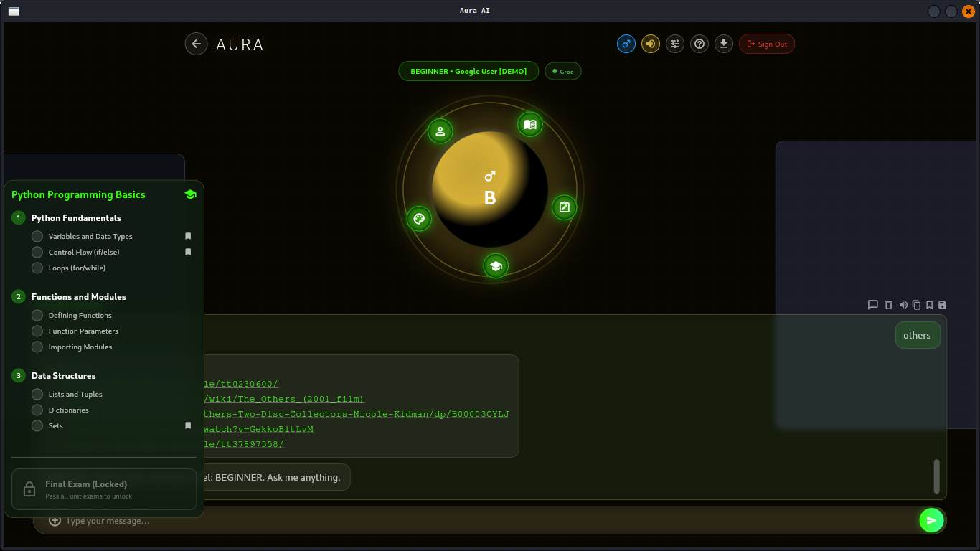Open the graduation cap icon below the orb
This screenshot has height=551, width=980.
pos(496,266)
